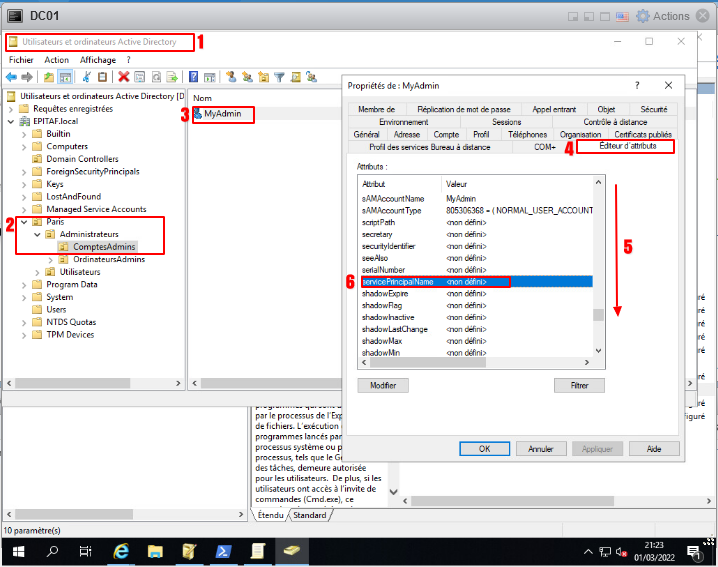Screen dimensions: 718x567
Task: Click the scissors cut icon in the toolbar
Action: (87, 76)
